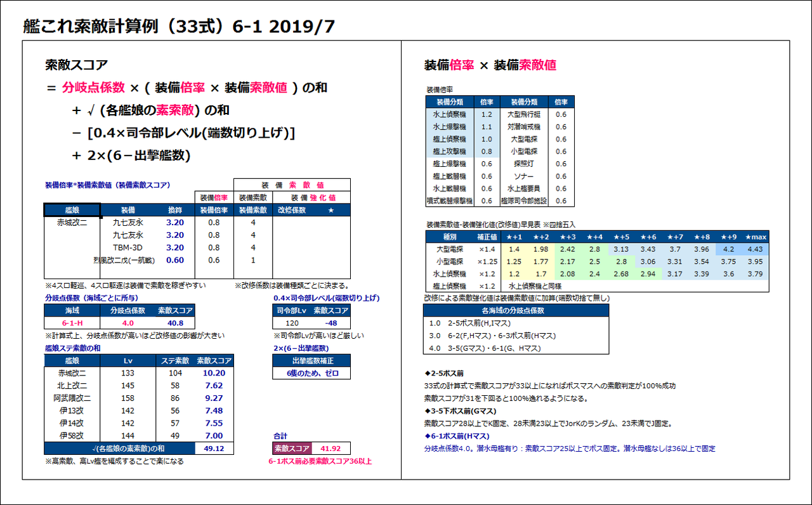812x505 pixels.
Task: Select the 9.27 score cell
Action: coord(214,398)
